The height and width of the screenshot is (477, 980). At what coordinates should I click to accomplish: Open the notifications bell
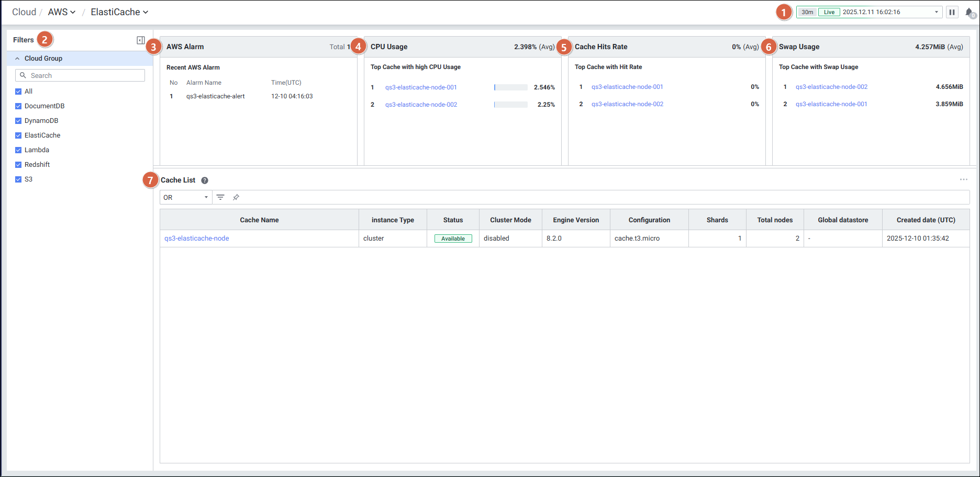click(x=969, y=12)
